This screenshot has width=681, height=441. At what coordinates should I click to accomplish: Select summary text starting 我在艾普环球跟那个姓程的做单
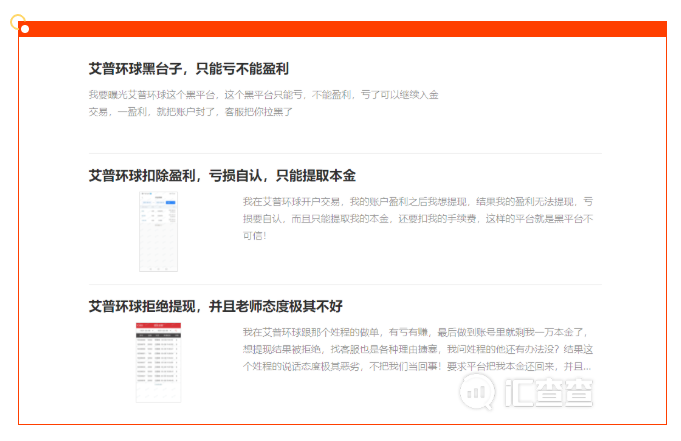pos(418,349)
